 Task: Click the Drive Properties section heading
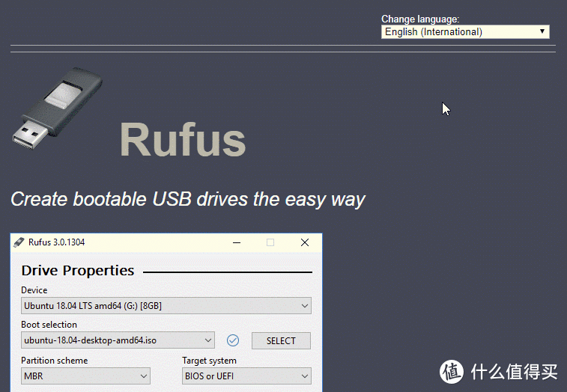[x=78, y=271]
